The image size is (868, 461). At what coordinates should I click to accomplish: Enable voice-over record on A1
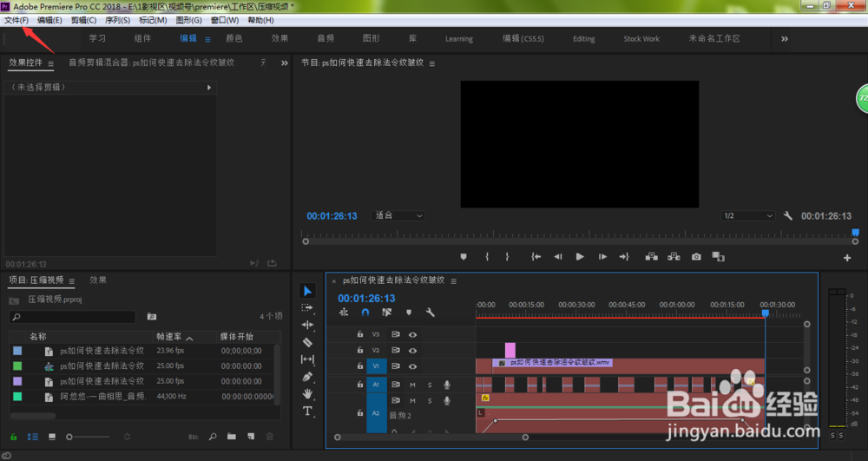(x=447, y=385)
